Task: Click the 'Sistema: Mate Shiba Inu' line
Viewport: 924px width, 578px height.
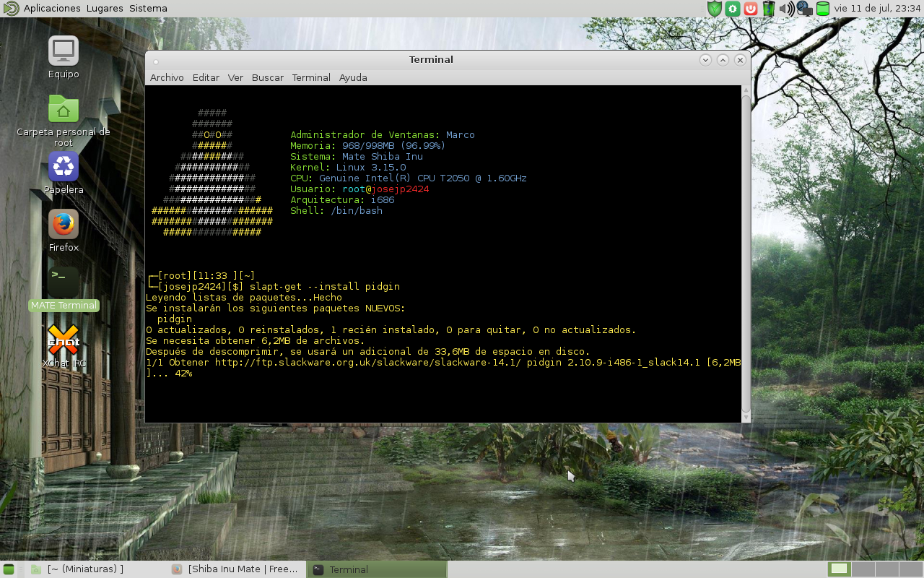Action: pos(357,157)
